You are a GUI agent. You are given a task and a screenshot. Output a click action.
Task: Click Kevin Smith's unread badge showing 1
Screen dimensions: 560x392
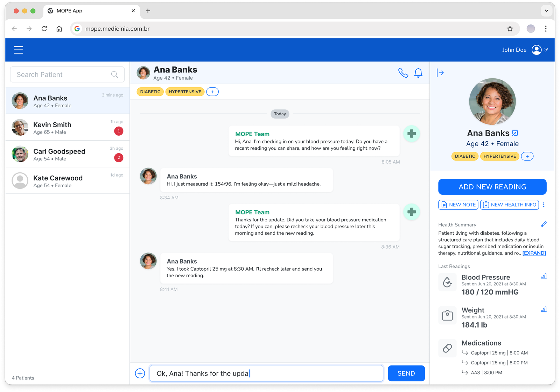(x=119, y=131)
